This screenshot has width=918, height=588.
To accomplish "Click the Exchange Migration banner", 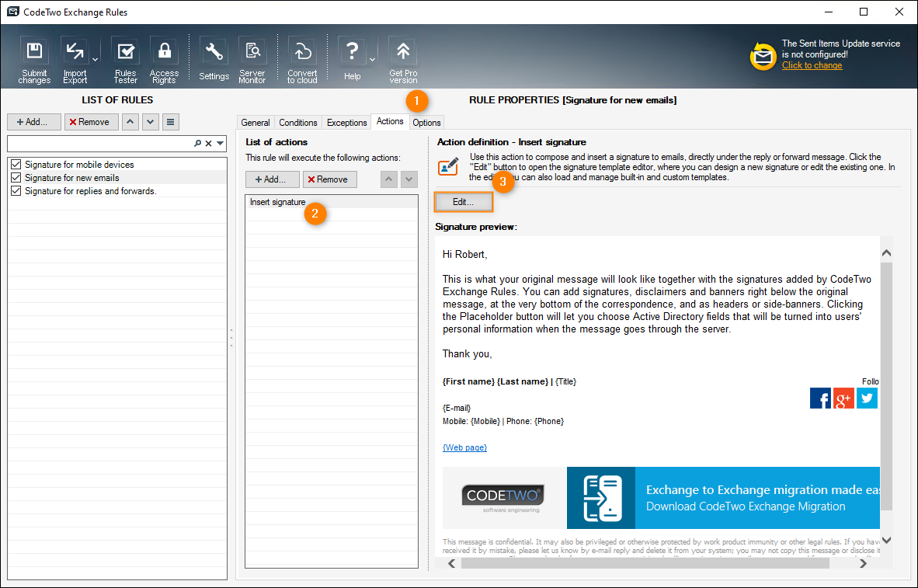I will tap(723, 498).
